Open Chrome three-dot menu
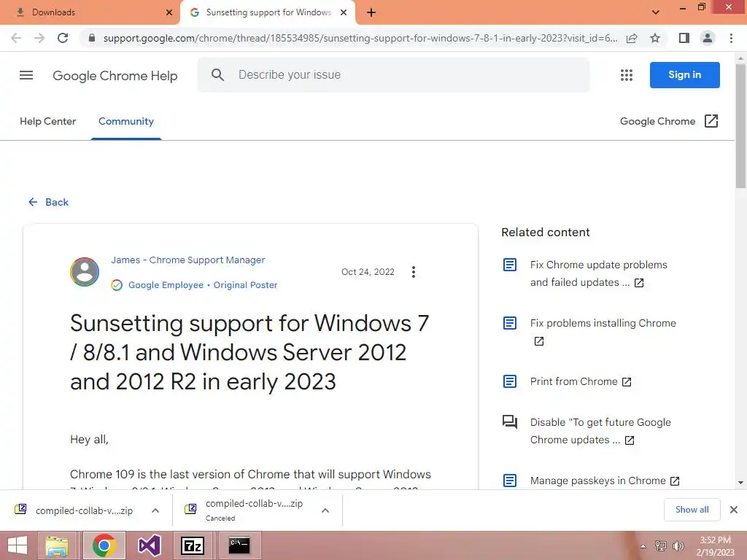The width and height of the screenshot is (747, 560). [731, 38]
